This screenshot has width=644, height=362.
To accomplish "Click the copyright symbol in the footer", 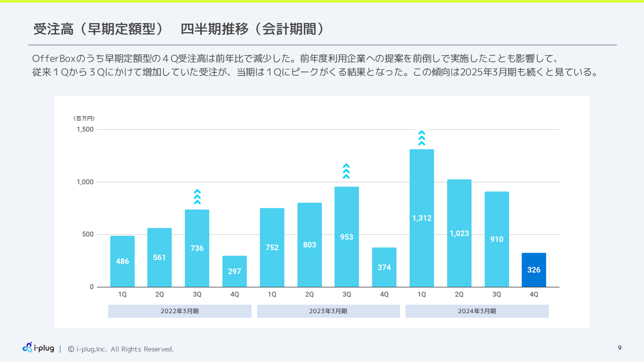I will (71, 349).
